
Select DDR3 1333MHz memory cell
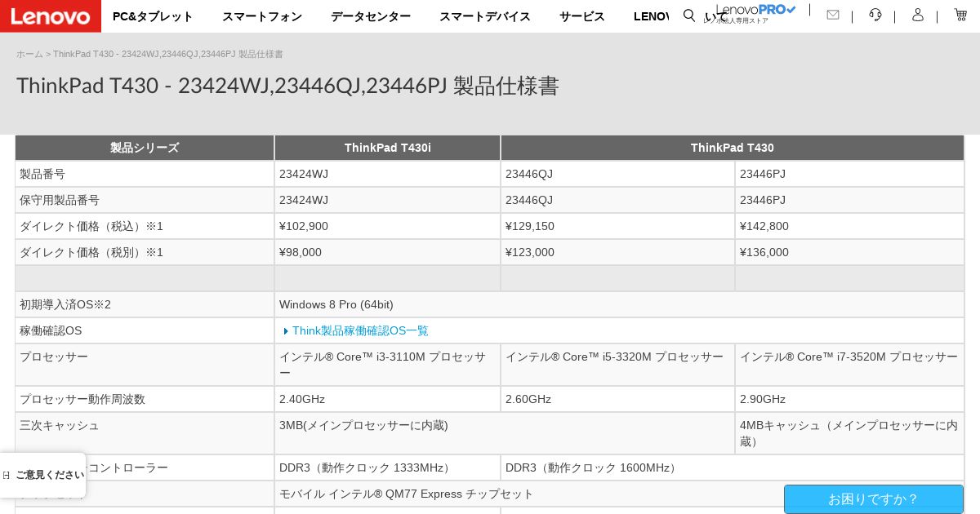[388, 467]
